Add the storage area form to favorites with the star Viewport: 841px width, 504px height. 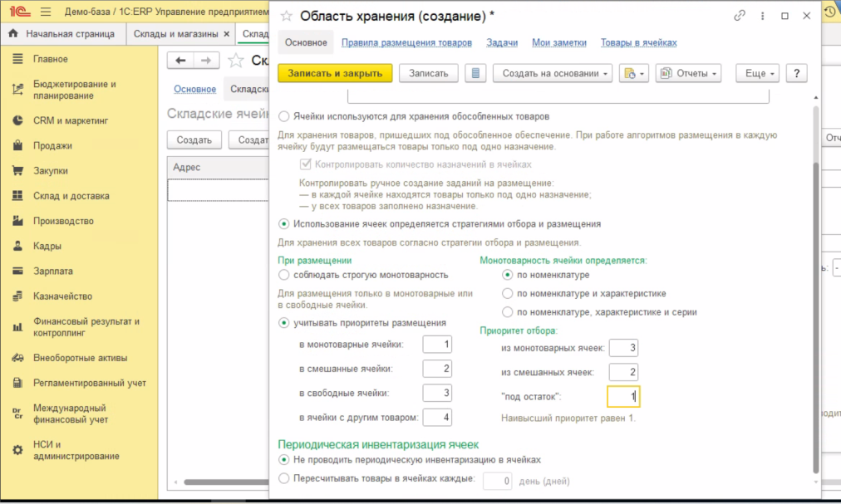pos(287,16)
